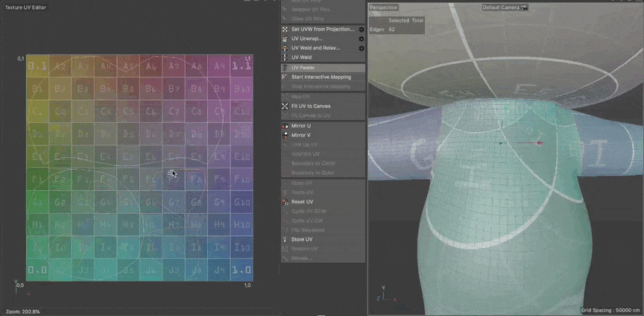Select the Max UV entry
Viewport: 644px width, 316px height.
[x=323, y=97]
